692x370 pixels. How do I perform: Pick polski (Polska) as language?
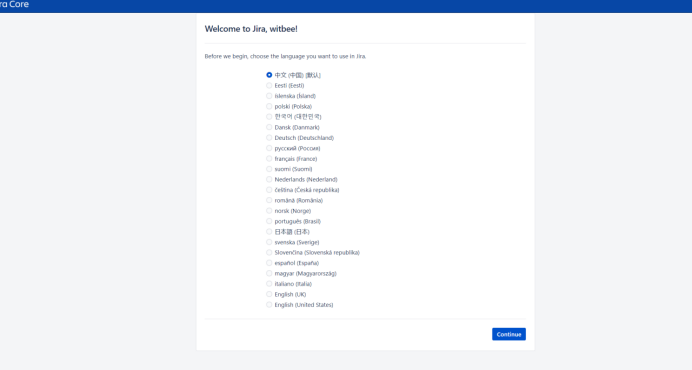click(x=269, y=106)
